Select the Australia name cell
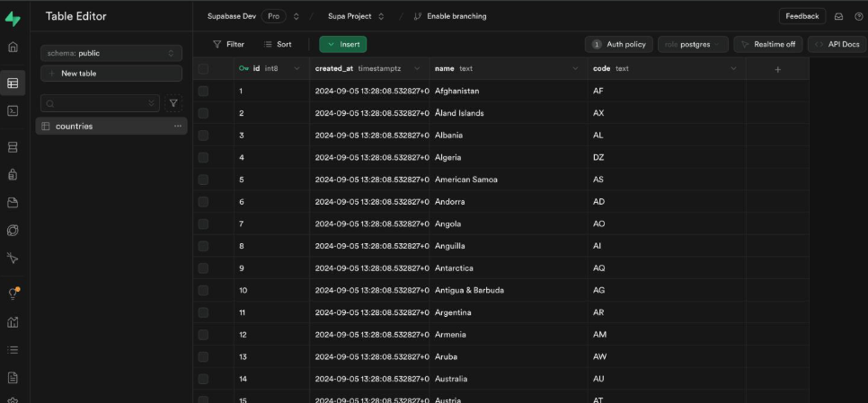 (509, 379)
